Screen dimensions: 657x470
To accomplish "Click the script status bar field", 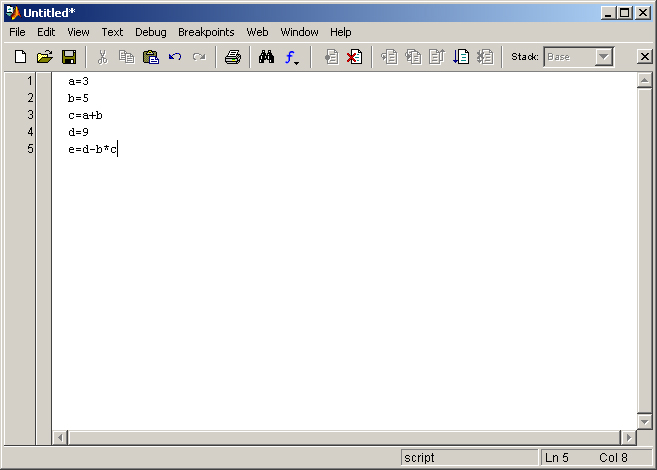I will (469, 457).
